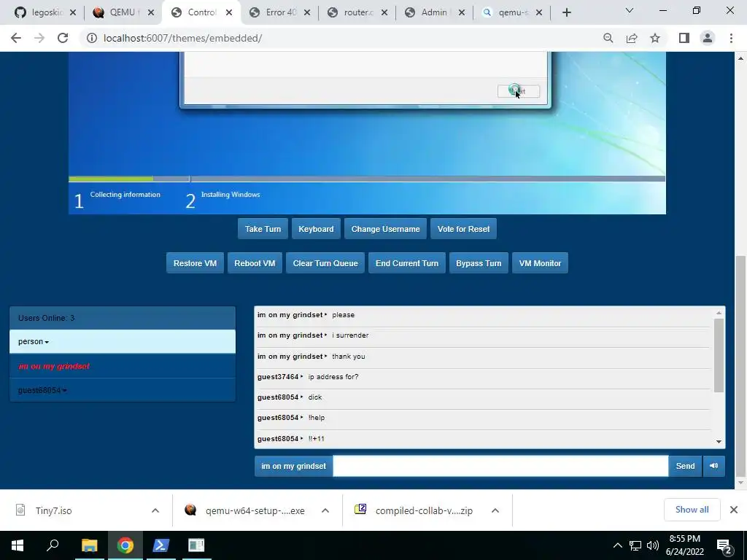Reload the page with the refresh icon

(x=63, y=38)
